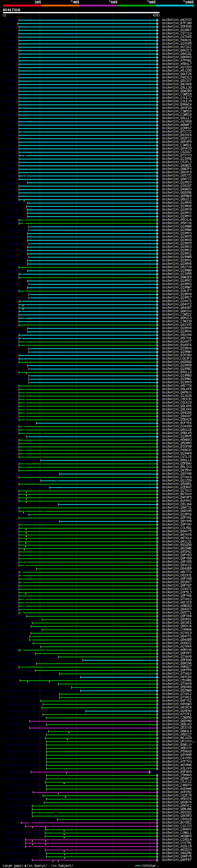This screenshot has width=197, height=868.
Task: Click the green ~80% identity legend bar
Action: [136, 6]
